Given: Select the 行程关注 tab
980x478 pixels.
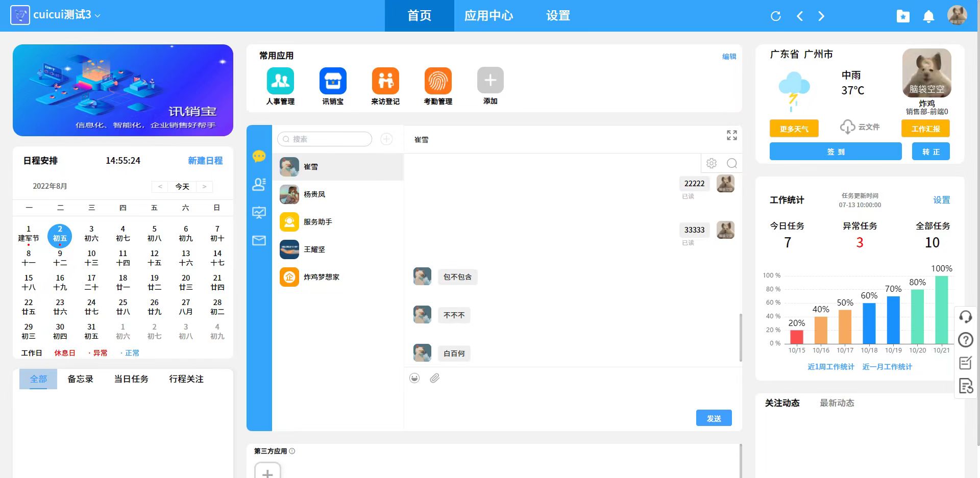Looking at the screenshot, I should [x=186, y=379].
